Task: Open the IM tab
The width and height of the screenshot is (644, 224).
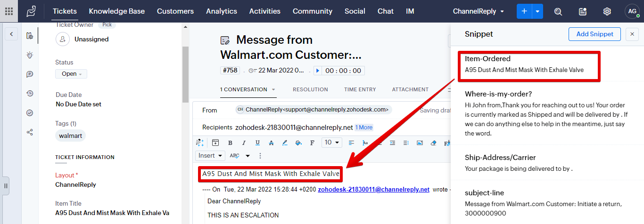Action: coord(410,11)
